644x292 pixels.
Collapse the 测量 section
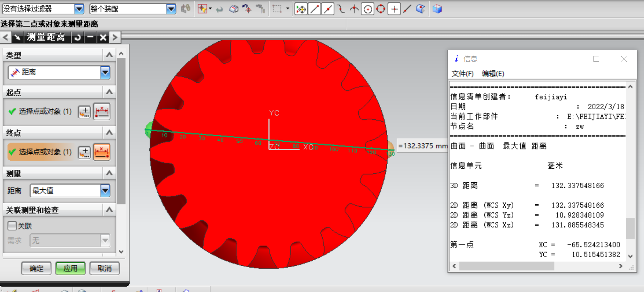[110, 173]
